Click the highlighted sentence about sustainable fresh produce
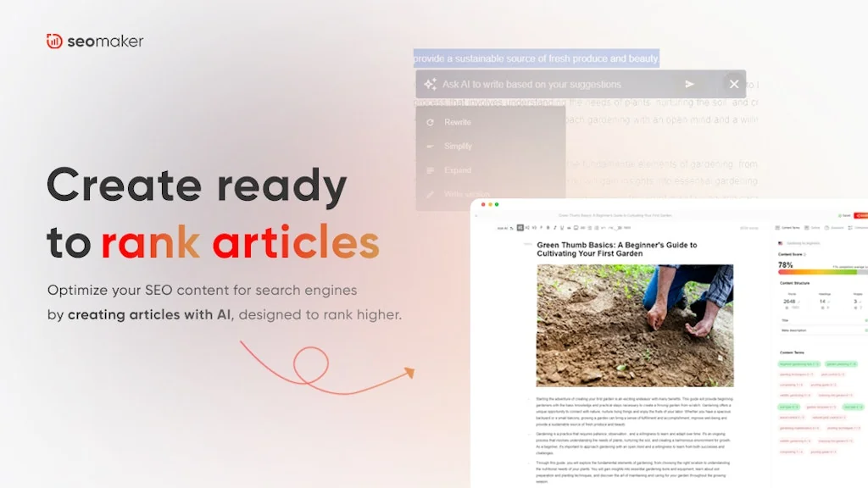 [x=537, y=58]
